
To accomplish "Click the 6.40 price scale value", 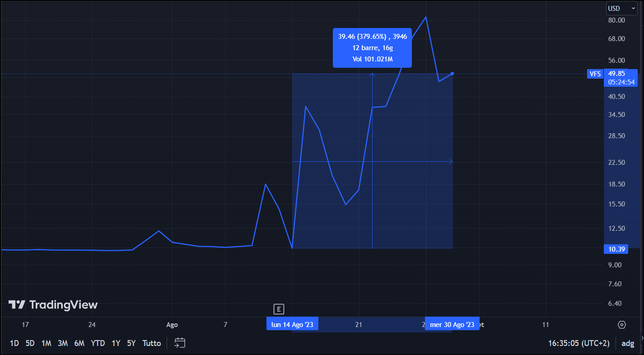I will [x=615, y=304].
